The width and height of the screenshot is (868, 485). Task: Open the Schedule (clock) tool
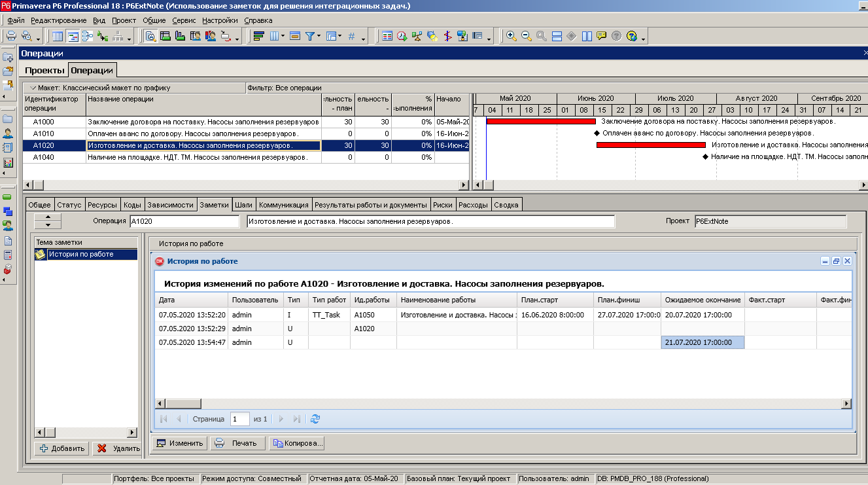click(401, 36)
